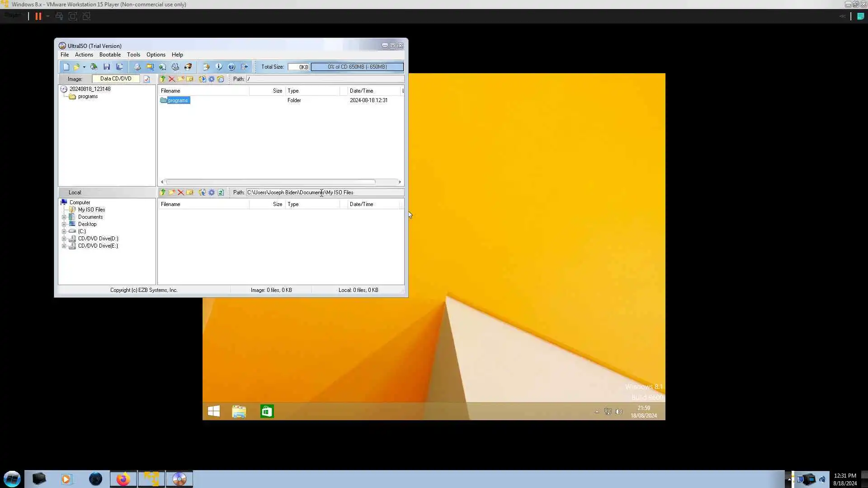
Task: Click the Information toolbar icon
Action: 219,67
